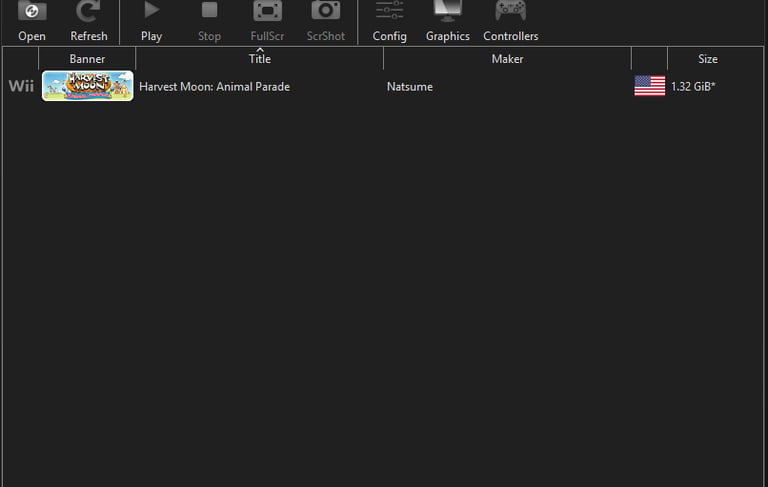Sort list by Maker column
The width and height of the screenshot is (768, 487).
tap(507, 59)
